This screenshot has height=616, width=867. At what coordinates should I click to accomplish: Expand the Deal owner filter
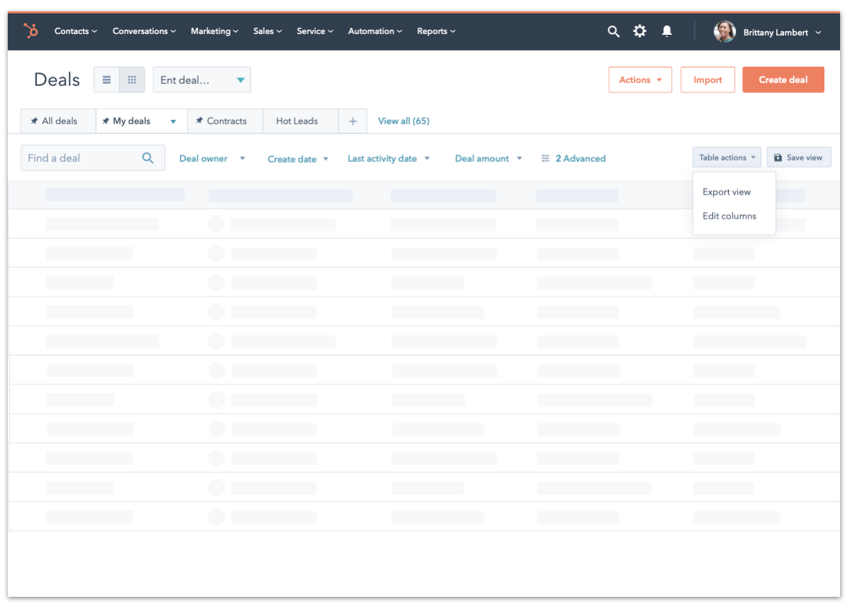[x=211, y=159]
